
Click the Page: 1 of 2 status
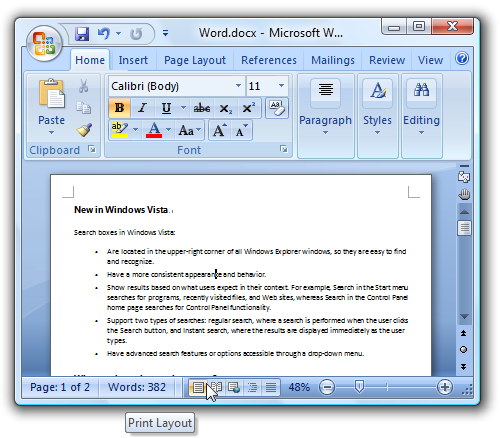point(60,387)
